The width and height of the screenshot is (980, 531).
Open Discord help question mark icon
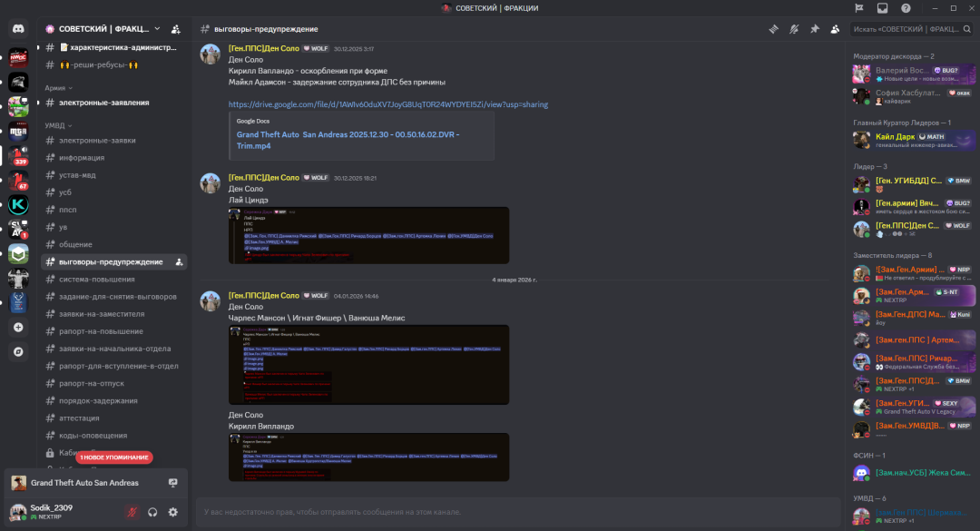[x=906, y=8]
